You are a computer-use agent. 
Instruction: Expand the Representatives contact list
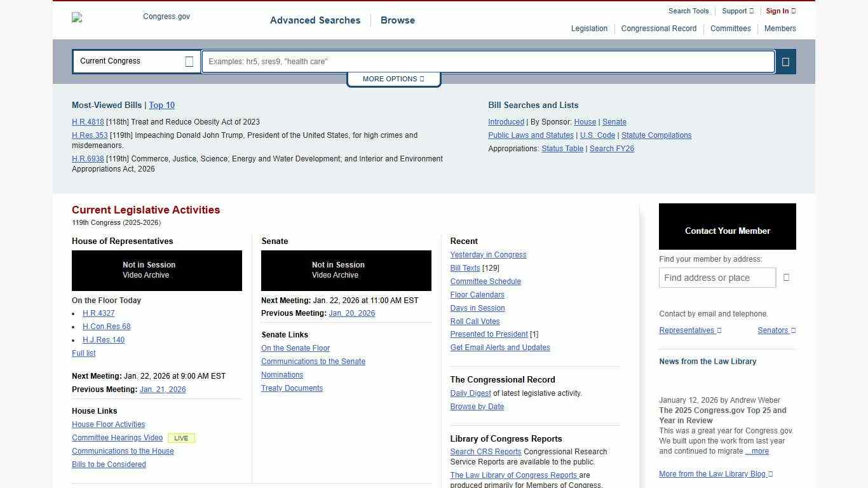[x=689, y=330]
